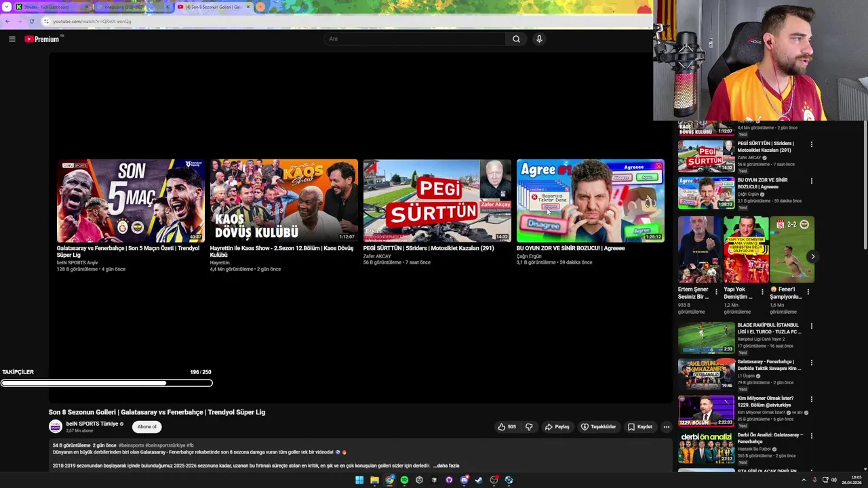
Task: Open the GitHub Desktop taskbar icon
Action: pyautogui.click(x=449, y=480)
